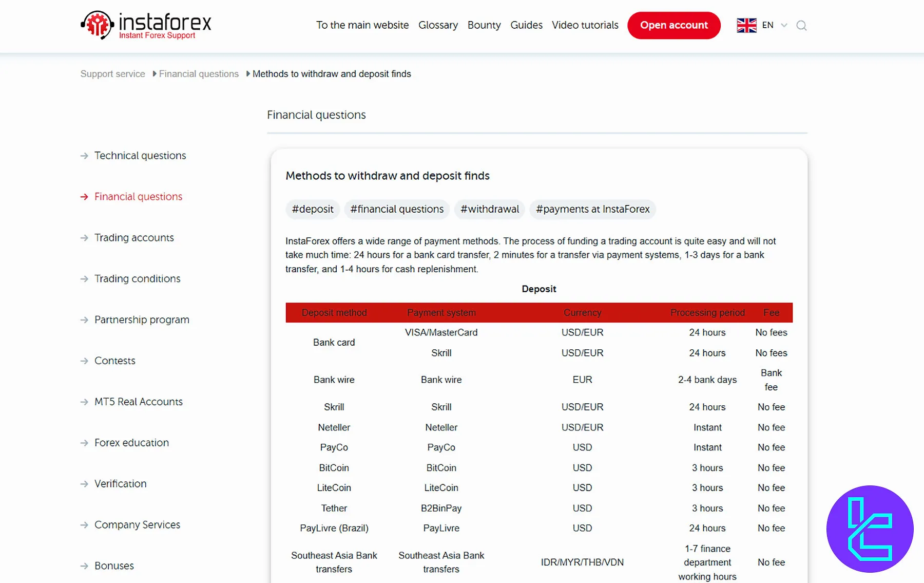
Task: Click the arrow beside Verification
Action: pos(84,484)
